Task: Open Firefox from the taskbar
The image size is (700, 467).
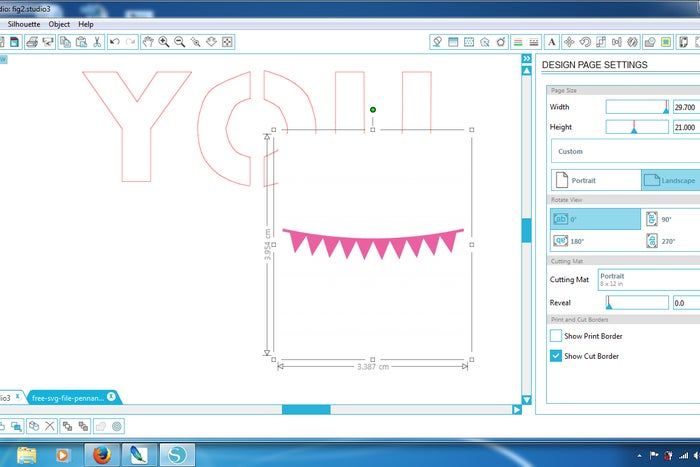Action: click(100, 455)
